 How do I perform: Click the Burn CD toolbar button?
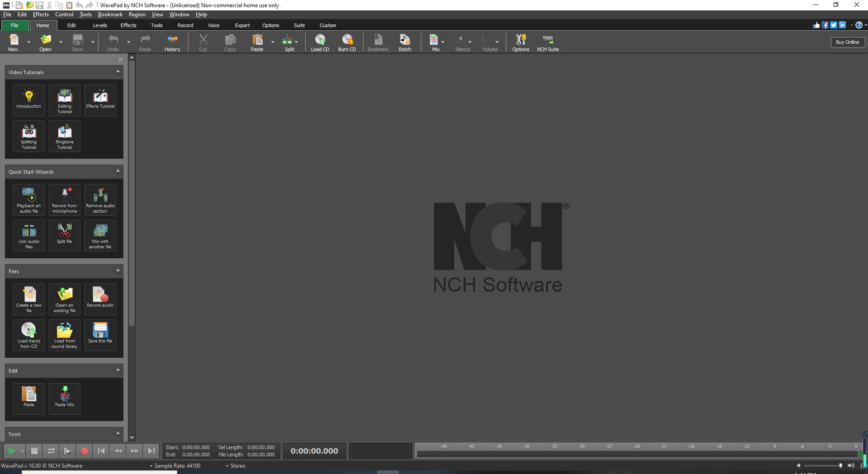click(347, 43)
